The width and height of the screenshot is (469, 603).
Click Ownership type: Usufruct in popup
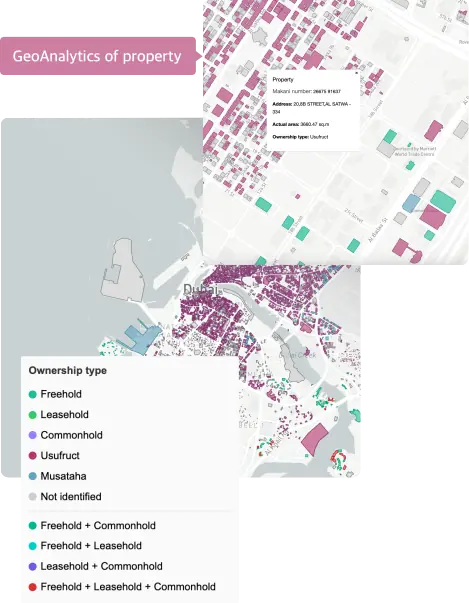pyautogui.click(x=300, y=137)
